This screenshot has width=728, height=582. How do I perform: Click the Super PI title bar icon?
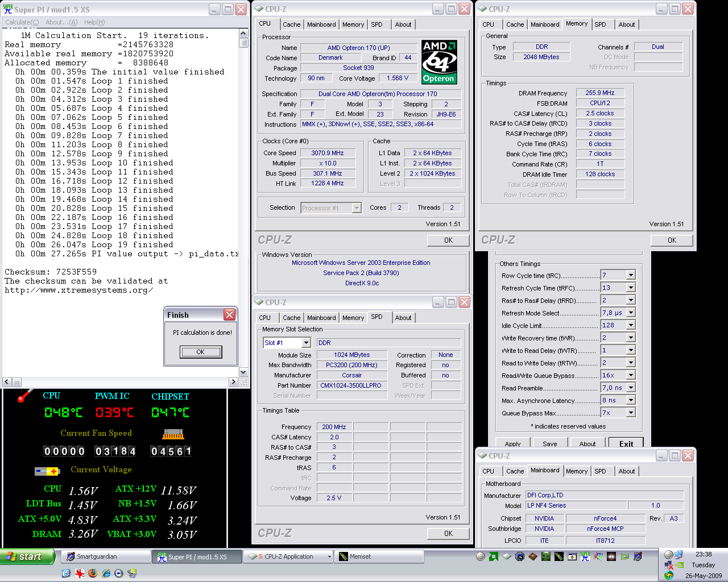point(8,9)
